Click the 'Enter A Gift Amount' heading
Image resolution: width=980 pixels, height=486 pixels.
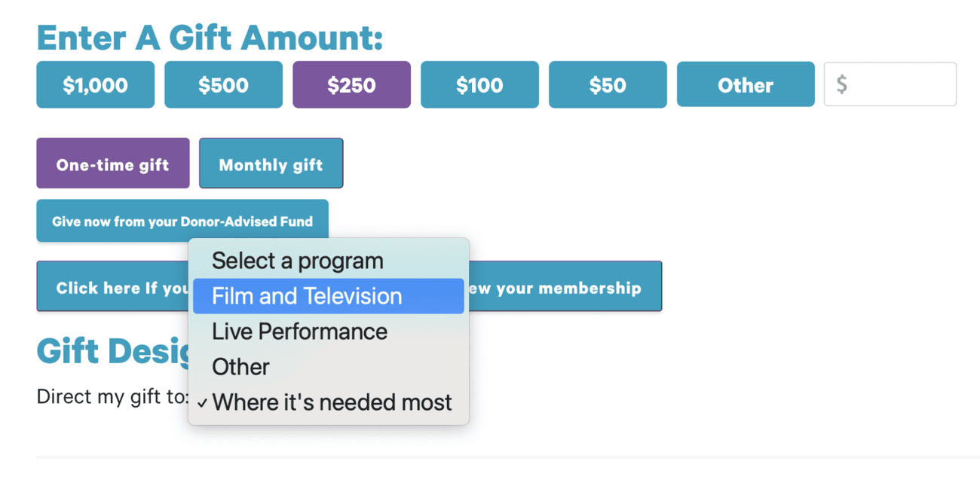pyautogui.click(x=210, y=38)
